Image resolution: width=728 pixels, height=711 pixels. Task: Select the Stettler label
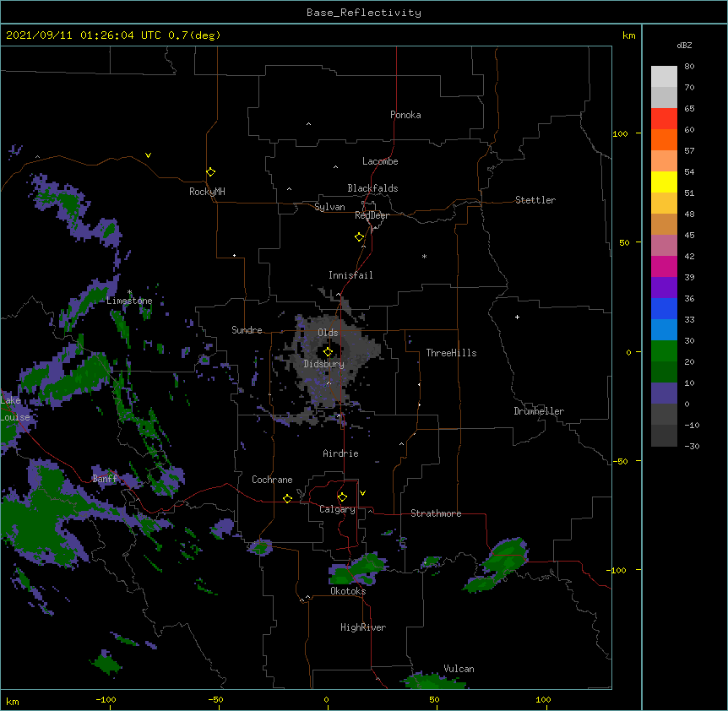point(535,200)
